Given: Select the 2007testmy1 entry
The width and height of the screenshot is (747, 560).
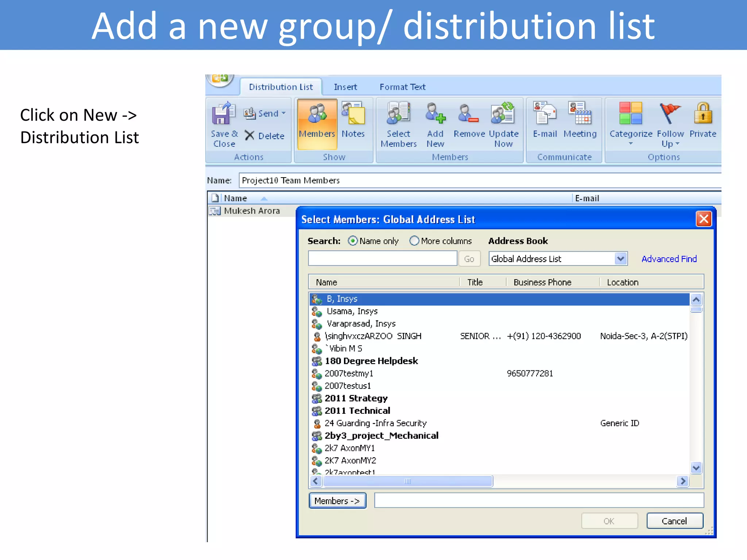Looking at the screenshot, I should point(499,374).
